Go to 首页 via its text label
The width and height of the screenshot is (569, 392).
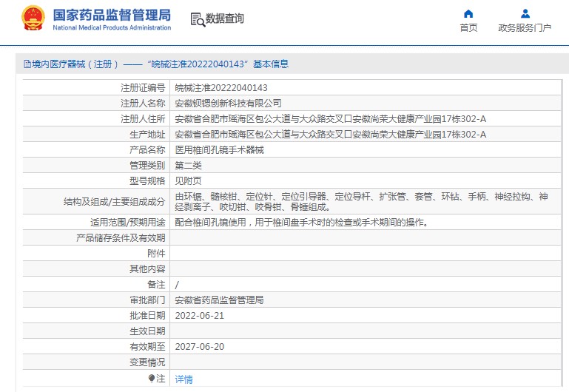(468, 28)
